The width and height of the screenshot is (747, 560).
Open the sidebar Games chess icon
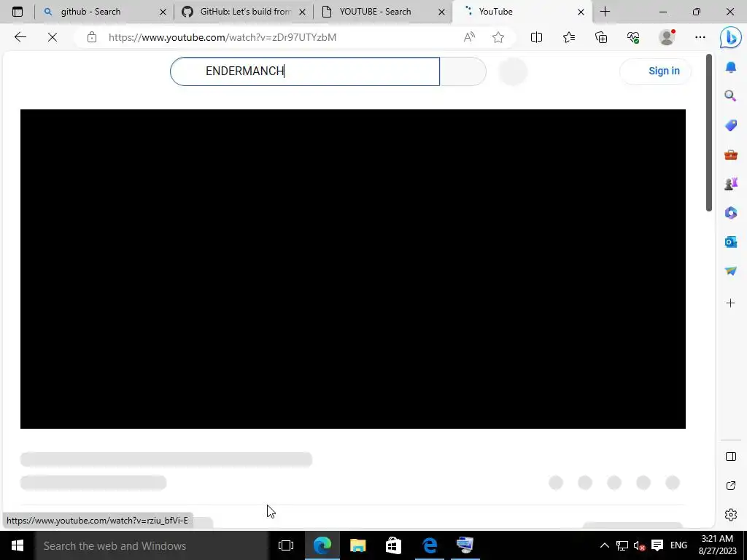[731, 183]
